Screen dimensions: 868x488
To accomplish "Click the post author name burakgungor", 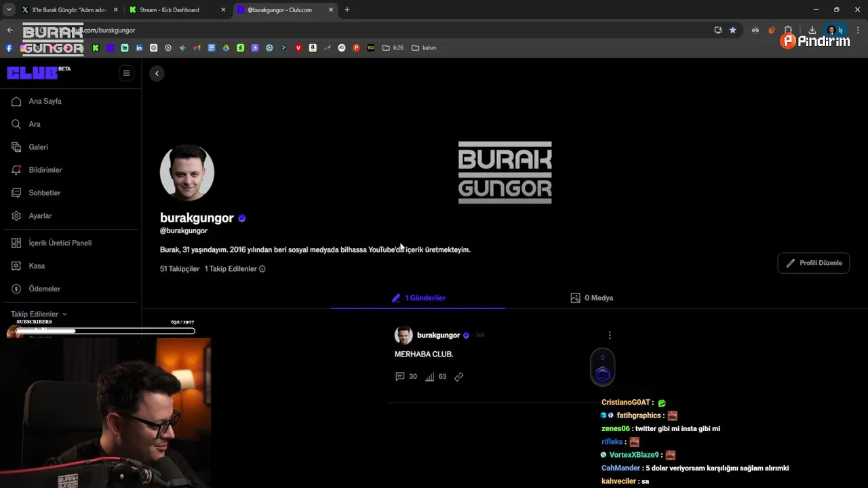I will click(438, 335).
